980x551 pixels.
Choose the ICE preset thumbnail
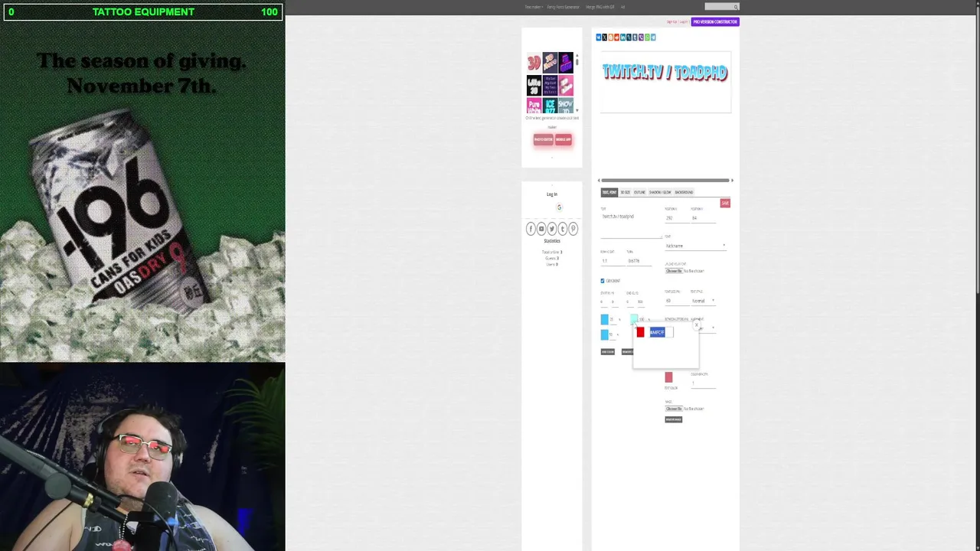(x=550, y=106)
